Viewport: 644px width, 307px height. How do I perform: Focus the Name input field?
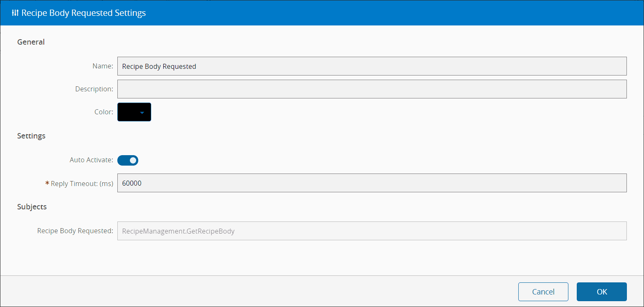(372, 66)
